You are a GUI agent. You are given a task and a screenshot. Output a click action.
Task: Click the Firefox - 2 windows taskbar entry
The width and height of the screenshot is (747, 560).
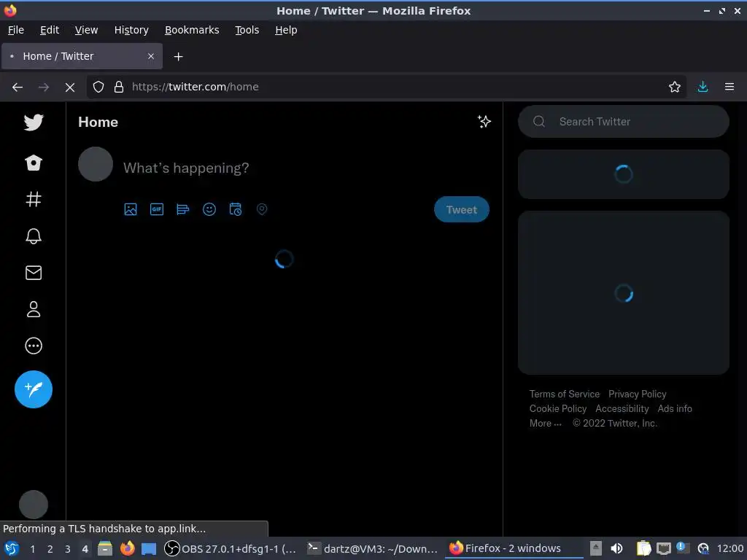point(514,548)
